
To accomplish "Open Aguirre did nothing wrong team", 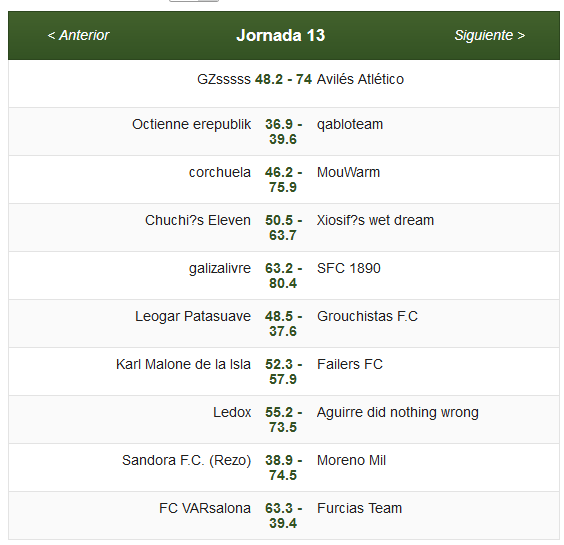I will pyautogui.click(x=397, y=413).
